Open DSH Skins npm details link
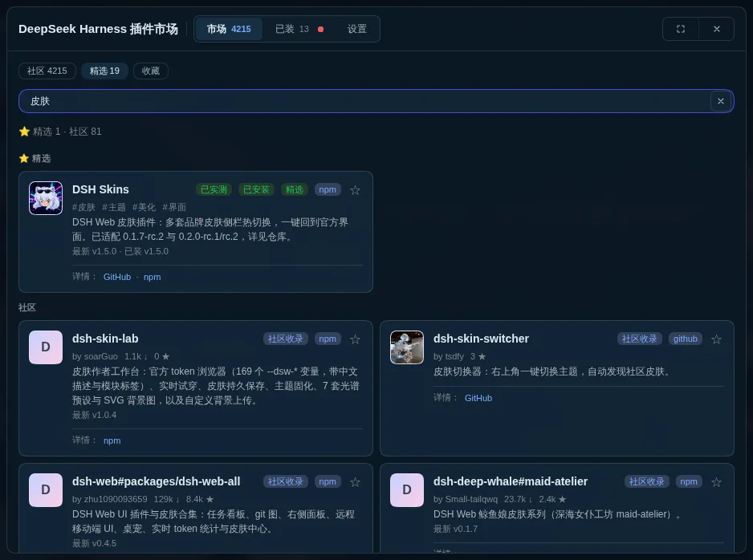 pyautogui.click(x=153, y=277)
